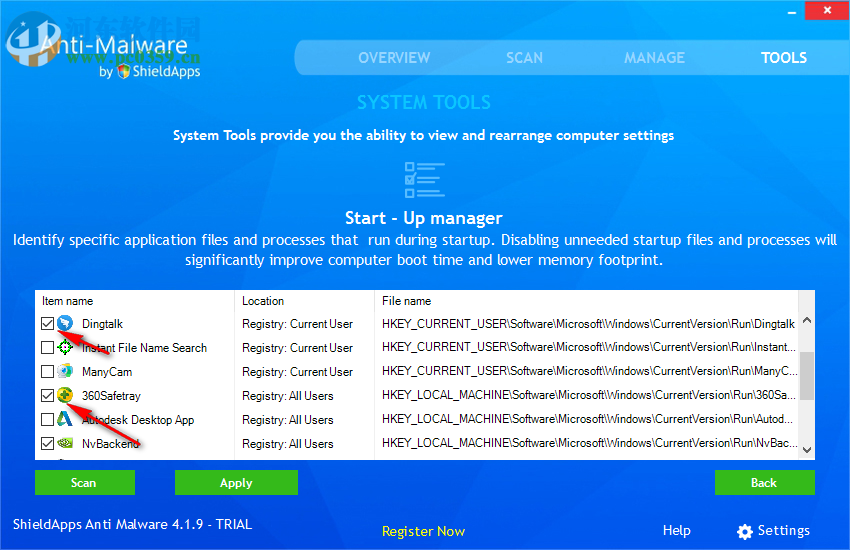Click the Run\NvBac... registry path

(589, 443)
